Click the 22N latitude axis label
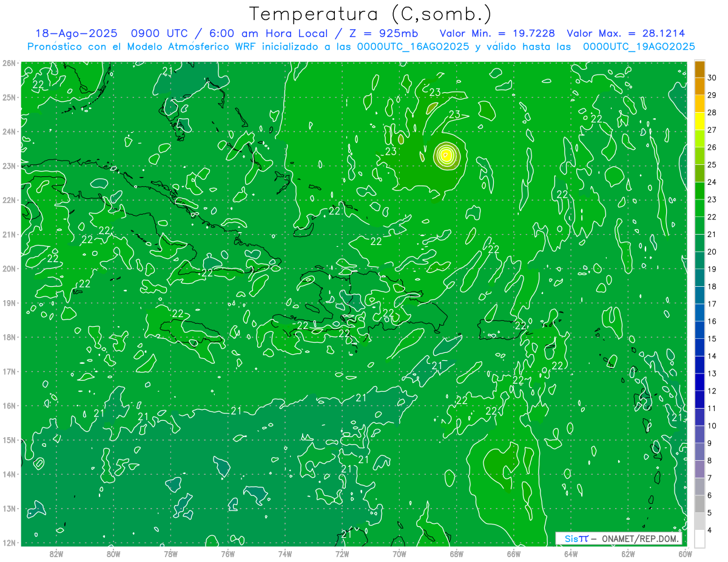This screenshot has height=562, width=728. (x=9, y=200)
